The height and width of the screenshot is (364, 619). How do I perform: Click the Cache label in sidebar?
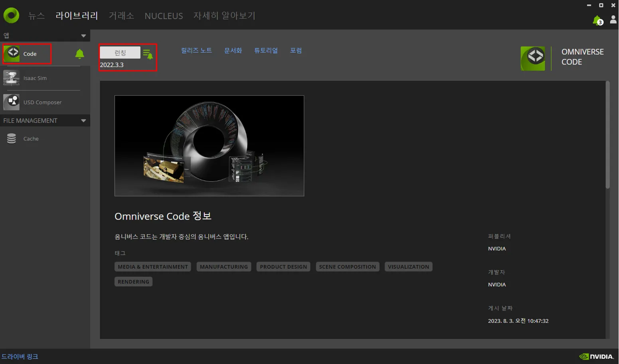coord(31,139)
